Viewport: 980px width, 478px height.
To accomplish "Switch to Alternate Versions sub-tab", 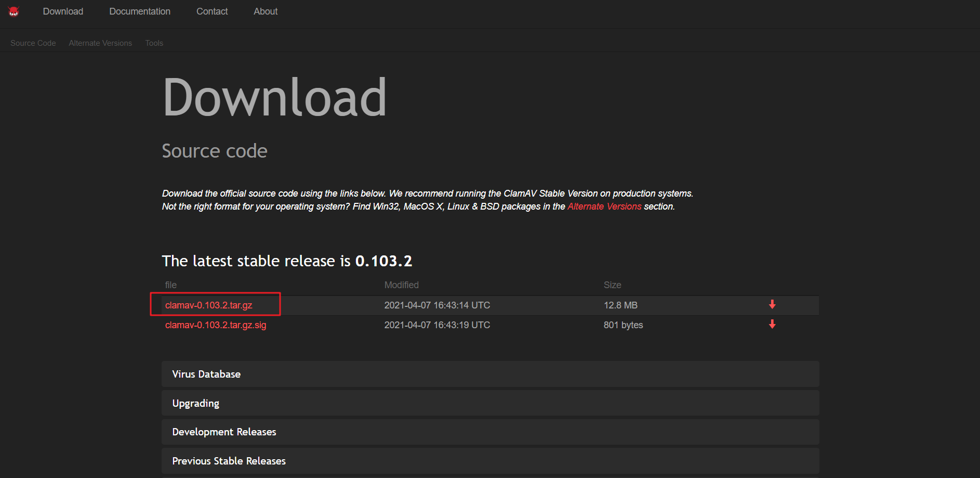I will tap(100, 43).
